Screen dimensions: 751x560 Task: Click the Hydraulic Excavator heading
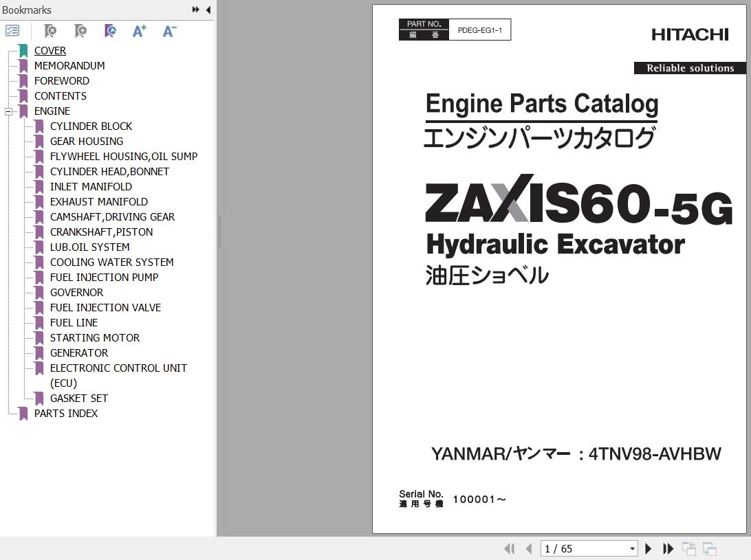click(x=555, y=245)
